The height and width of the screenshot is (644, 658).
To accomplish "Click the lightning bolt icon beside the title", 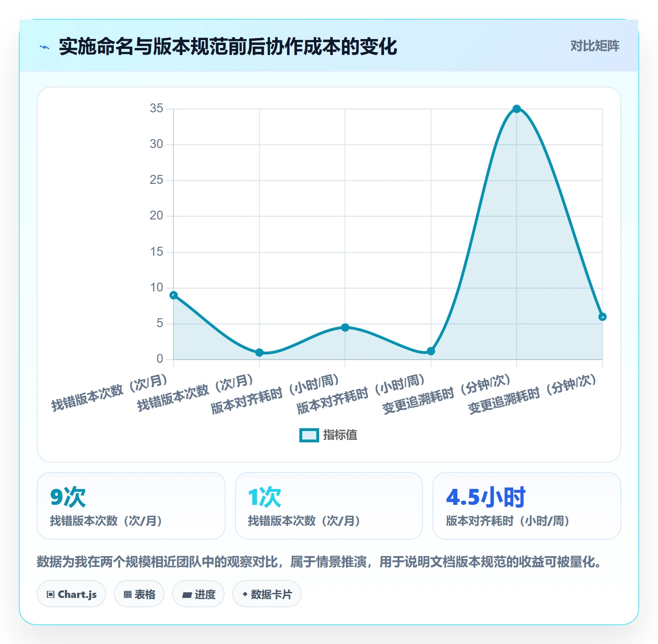I will point(45,47).
